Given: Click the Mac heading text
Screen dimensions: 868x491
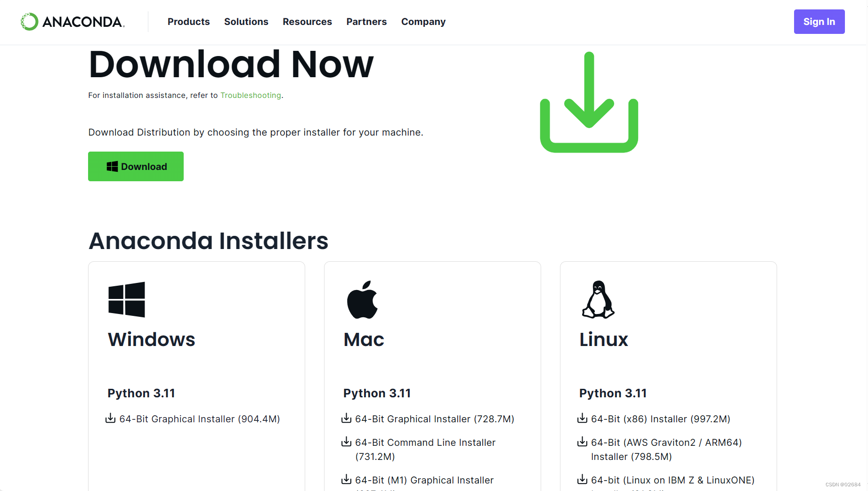Looking at the screenshot, I should tap(364, 339).
